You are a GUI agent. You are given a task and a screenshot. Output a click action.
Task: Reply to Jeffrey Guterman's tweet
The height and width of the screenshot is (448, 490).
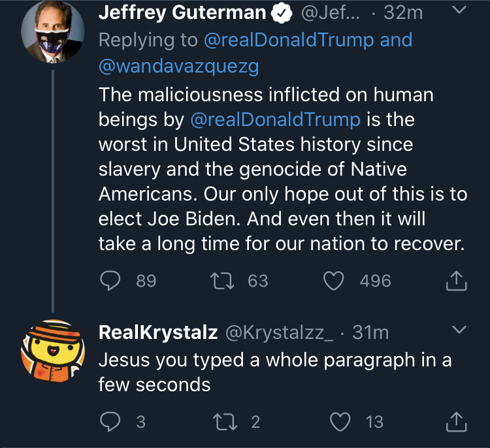coord(110,280)
